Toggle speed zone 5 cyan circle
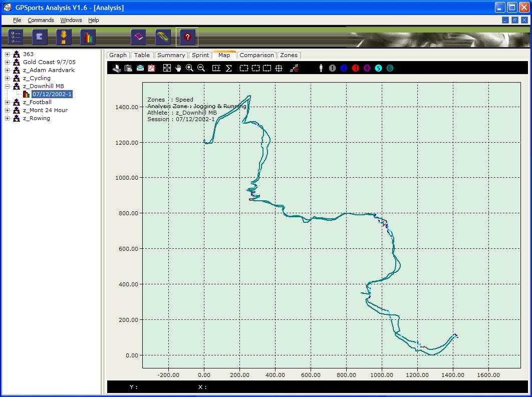 coord(378,68)
